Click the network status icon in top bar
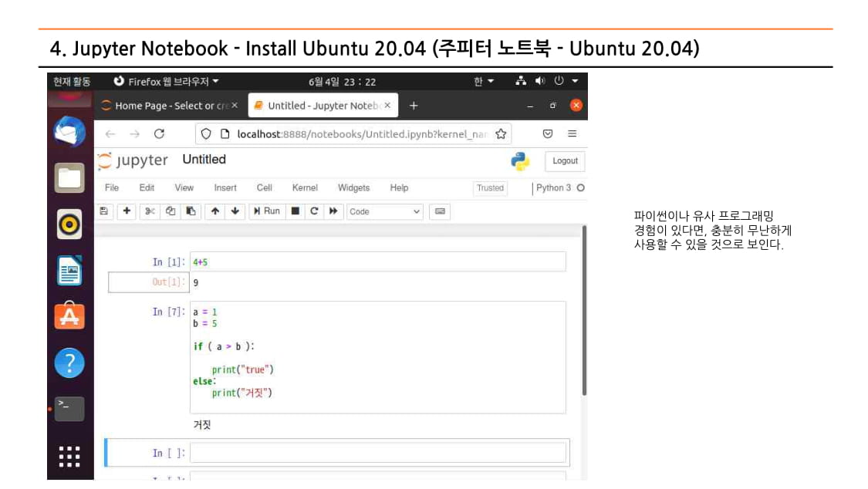Viewport: 868px width, 489px height. point(521,81)
